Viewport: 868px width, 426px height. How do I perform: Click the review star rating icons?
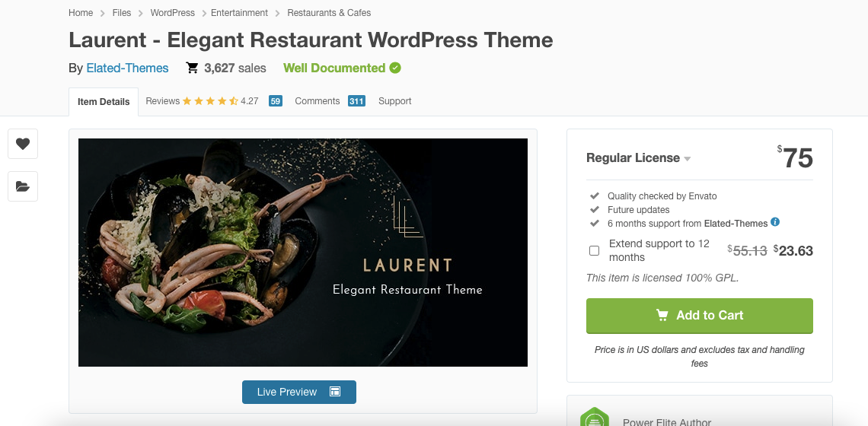point(210,101)
